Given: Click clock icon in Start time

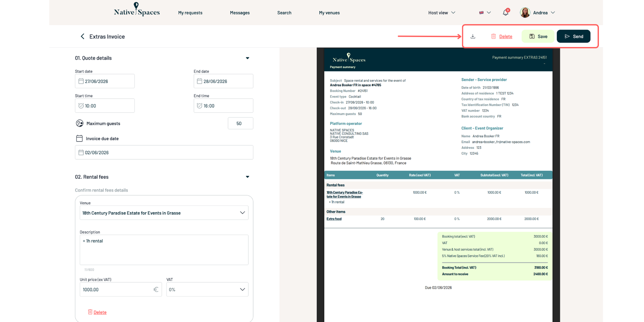Looking at the screenshot, I should pos(81,106).
